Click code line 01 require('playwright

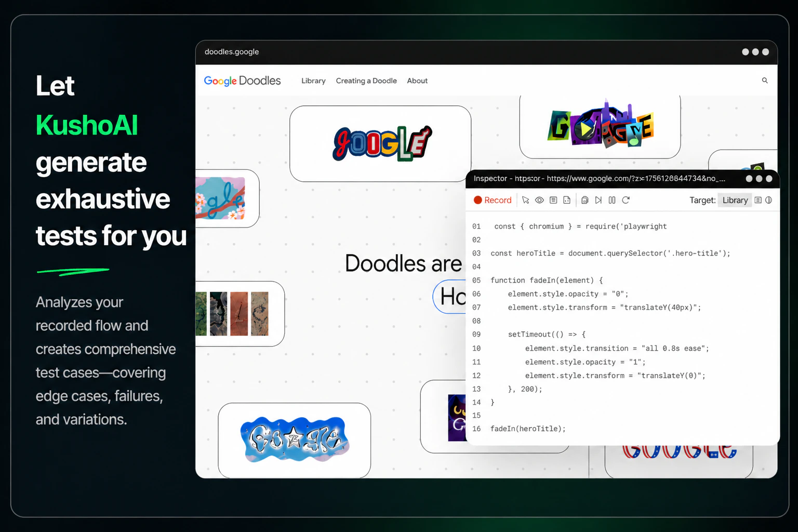[580, 227]
